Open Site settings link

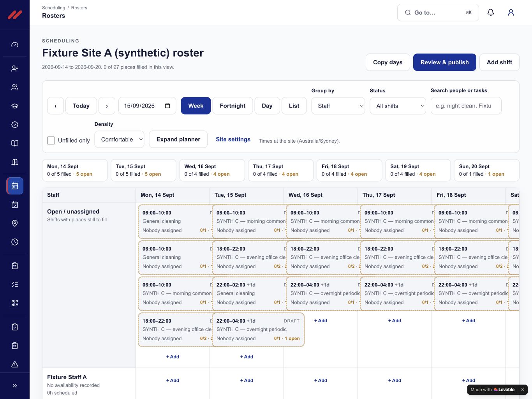click(x=233, y=139)
